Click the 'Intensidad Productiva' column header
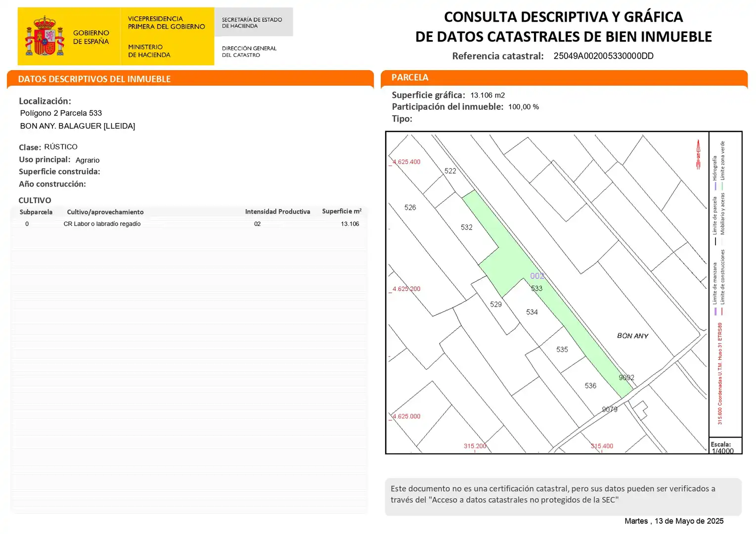The width and height of the screenshot is (756, 534). point(277,212)
